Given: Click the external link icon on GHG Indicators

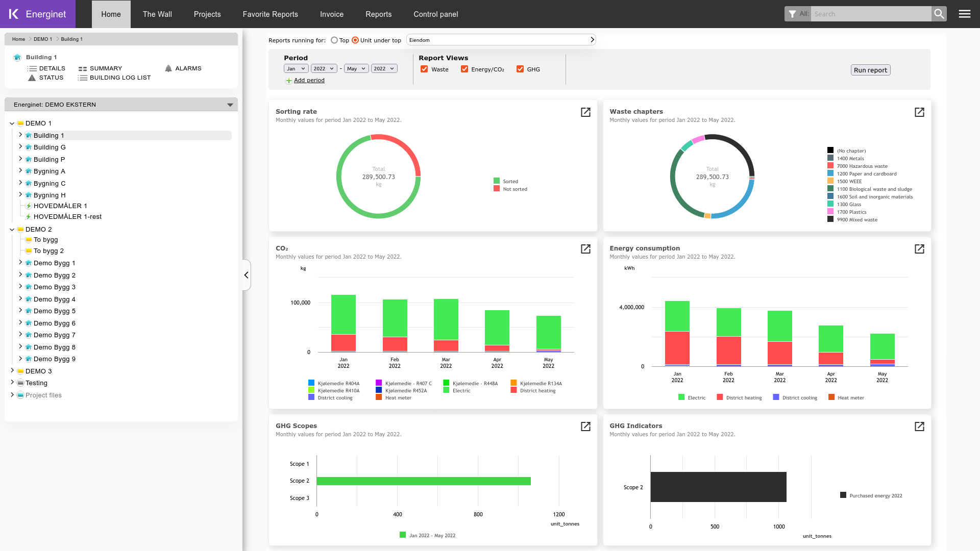Looking at the screenshot, I should [919, 427].
